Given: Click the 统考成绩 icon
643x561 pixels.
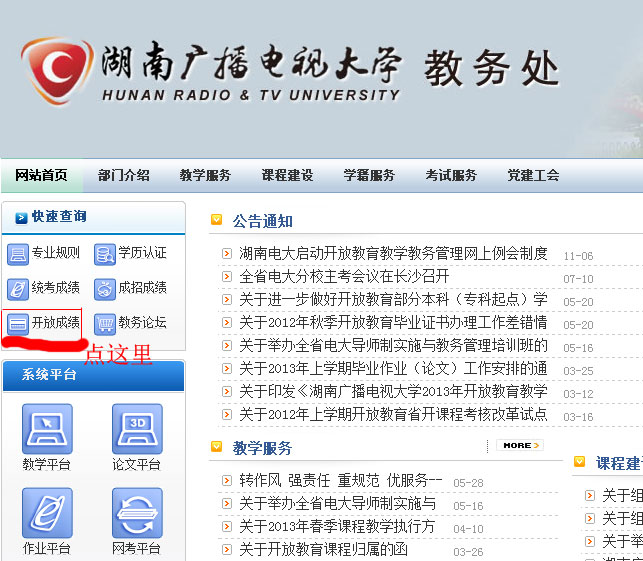Looking at the screenshot, I should 17,289.
